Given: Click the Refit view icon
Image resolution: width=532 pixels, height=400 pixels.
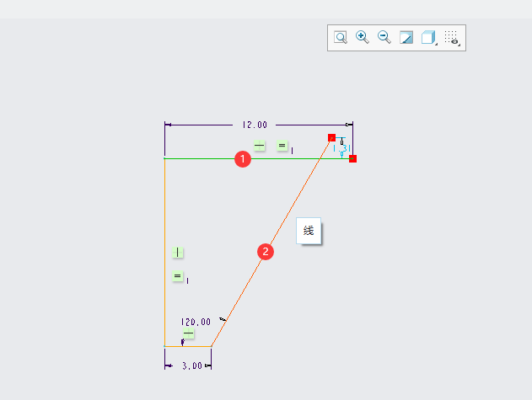Looking at the screenshot, I should pos(341,37).
